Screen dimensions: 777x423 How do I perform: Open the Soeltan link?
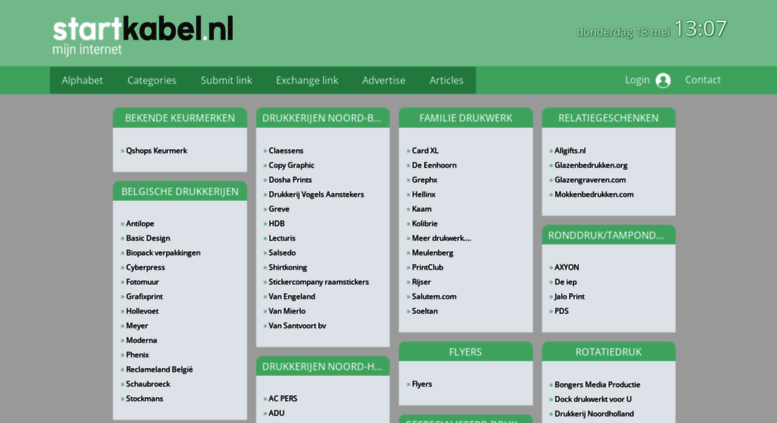[425, 311]
